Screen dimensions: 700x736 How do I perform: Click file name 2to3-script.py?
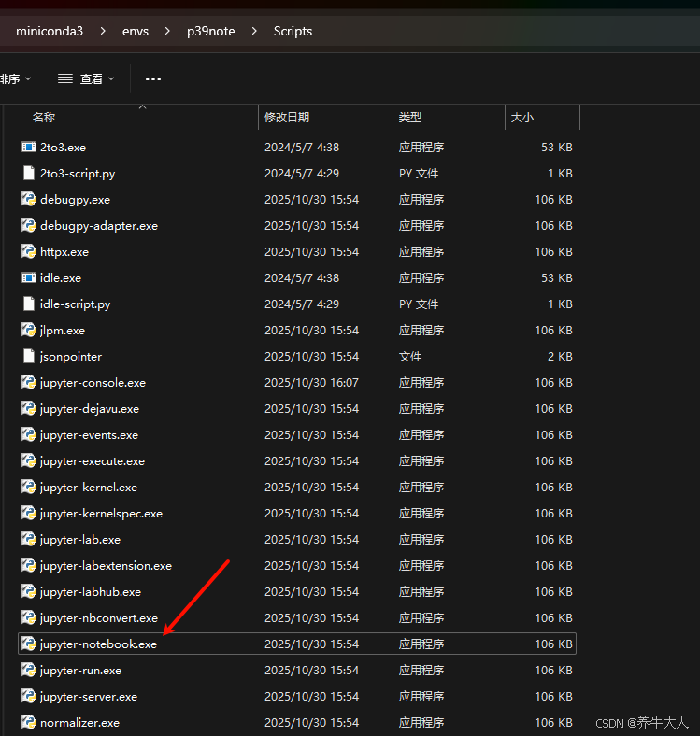pyautogui.click(x=78, y=174)
